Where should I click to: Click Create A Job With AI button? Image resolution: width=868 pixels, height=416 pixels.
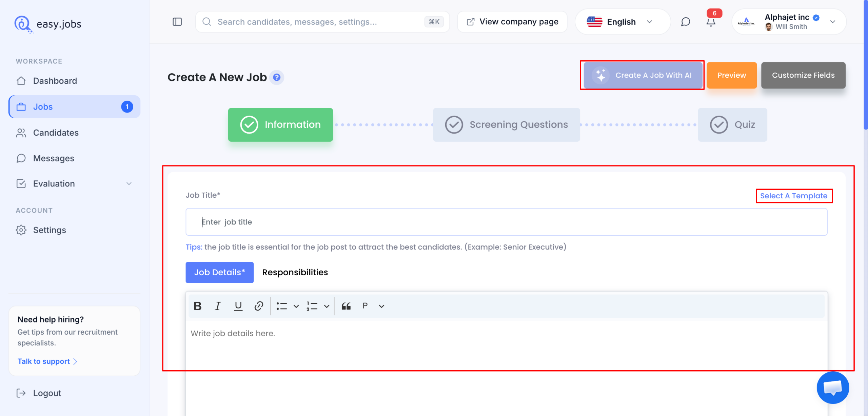point(643,75)
